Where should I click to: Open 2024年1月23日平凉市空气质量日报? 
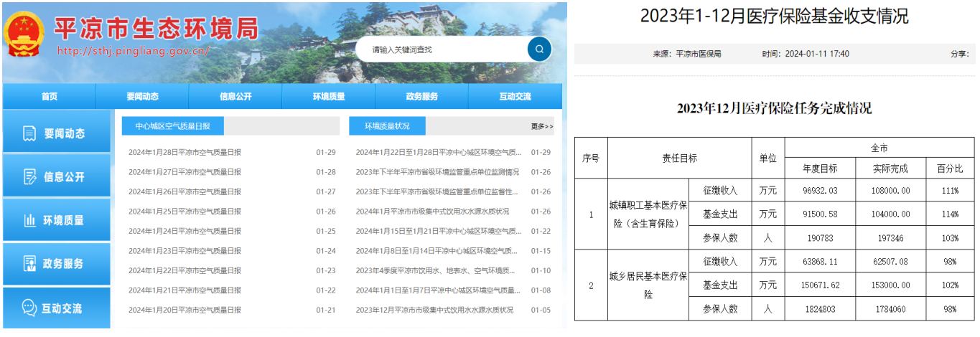185,251
